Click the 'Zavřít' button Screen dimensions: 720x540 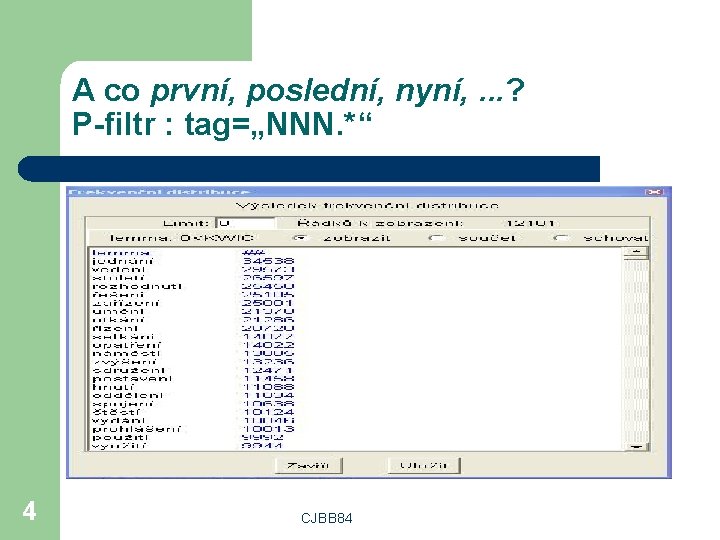(309, 465)
